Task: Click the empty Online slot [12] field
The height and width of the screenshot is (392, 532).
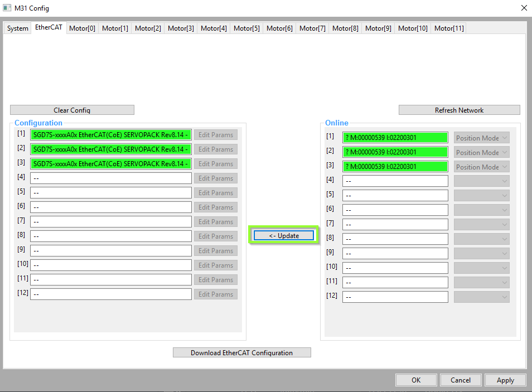Action: 395,297
